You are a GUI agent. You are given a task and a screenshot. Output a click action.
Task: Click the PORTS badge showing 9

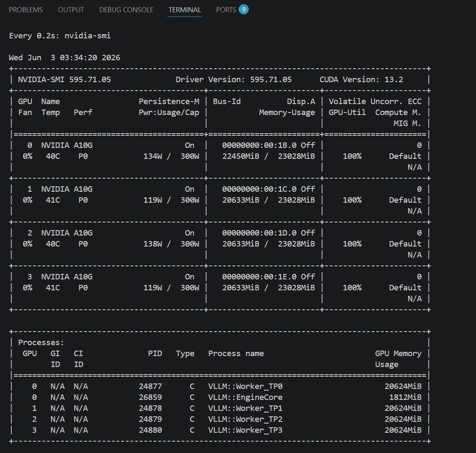pos(243,10)
